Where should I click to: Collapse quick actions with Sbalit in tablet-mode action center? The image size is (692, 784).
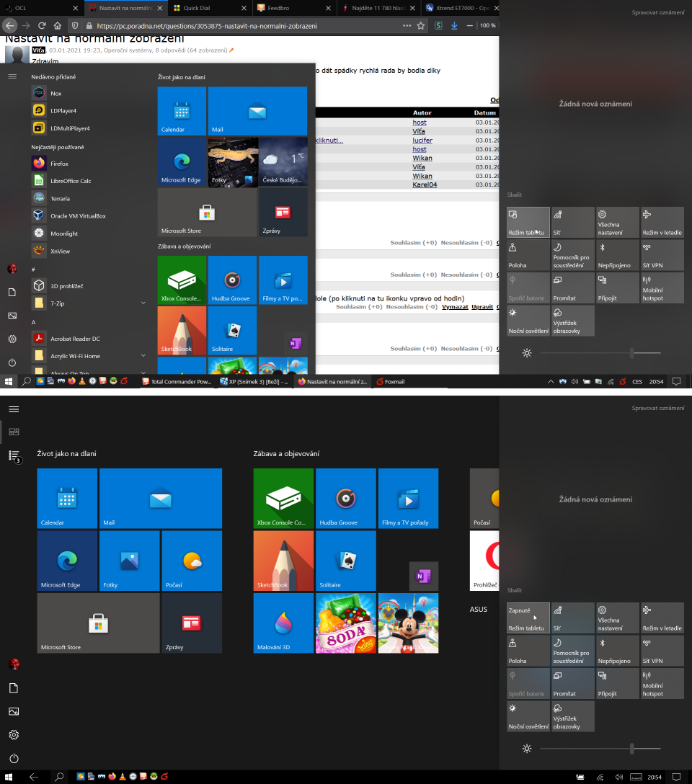pos(515,590)
